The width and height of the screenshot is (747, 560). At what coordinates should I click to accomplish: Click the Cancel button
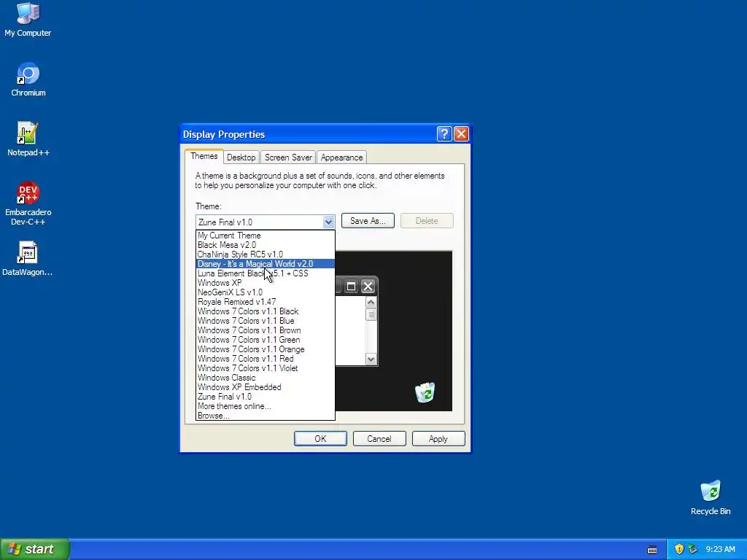click(x=379, y=438)
